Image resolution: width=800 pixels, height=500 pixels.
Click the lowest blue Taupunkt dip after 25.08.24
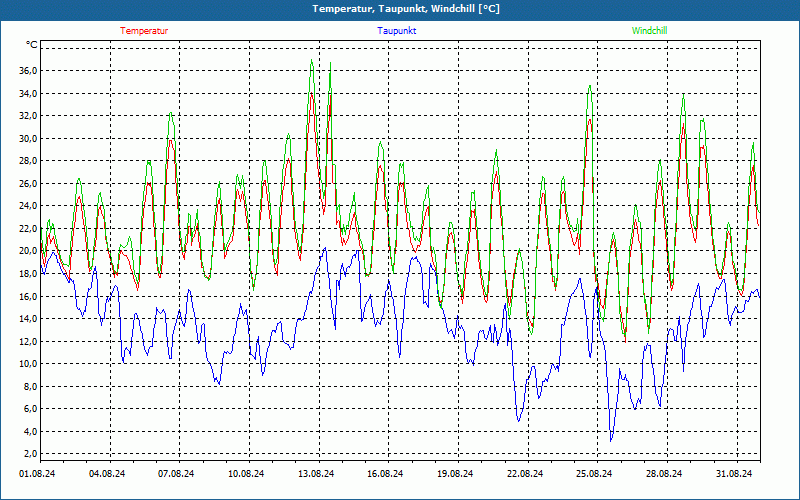[611, 440]
